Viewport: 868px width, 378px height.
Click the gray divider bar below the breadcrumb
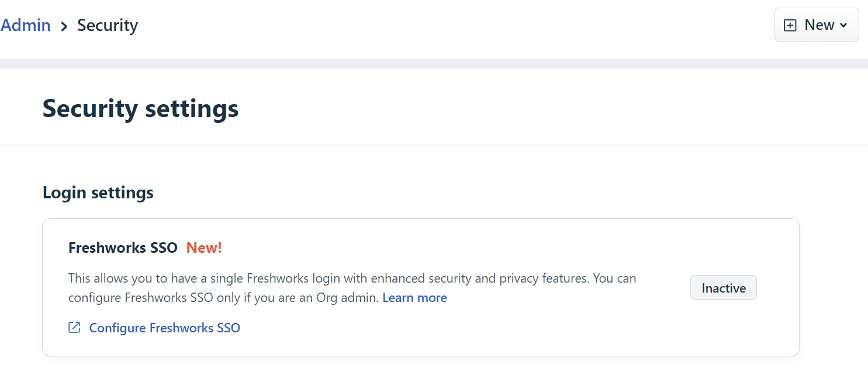pyautogui.click(x=434, y=63)
